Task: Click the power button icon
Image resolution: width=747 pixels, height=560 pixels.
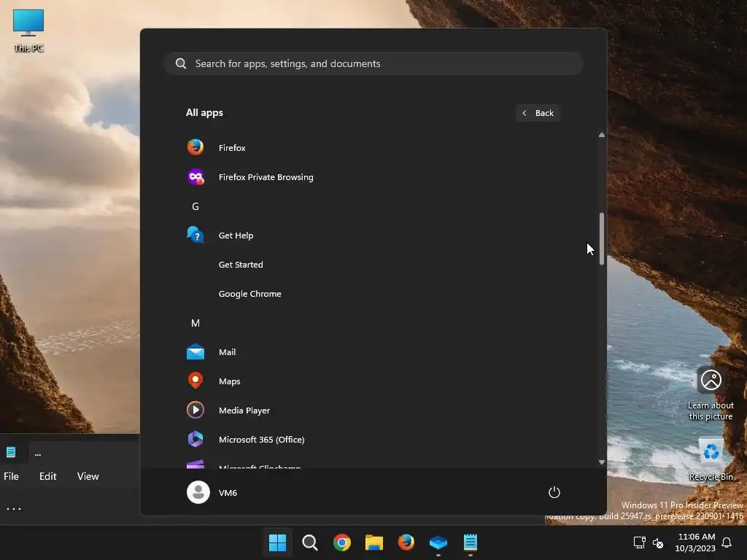Action: pyautogui.click(x=554, y=492)
